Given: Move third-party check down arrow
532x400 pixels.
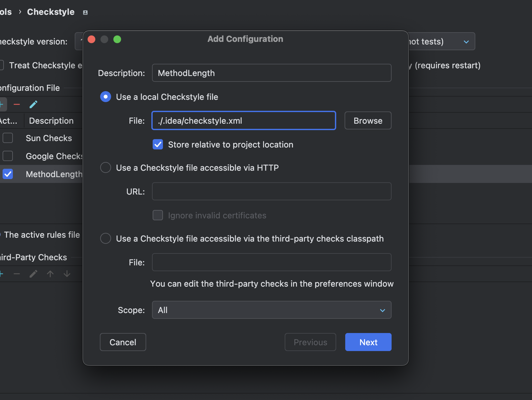Looking at the screenshot, I should coord(67,274).
